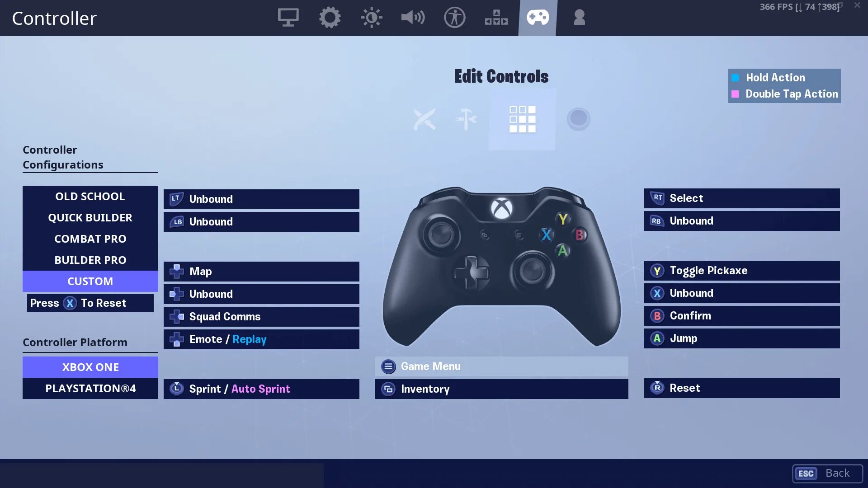Select the Game Menu binding item
This screenshot has width=868, height=488.
point(501,366)
